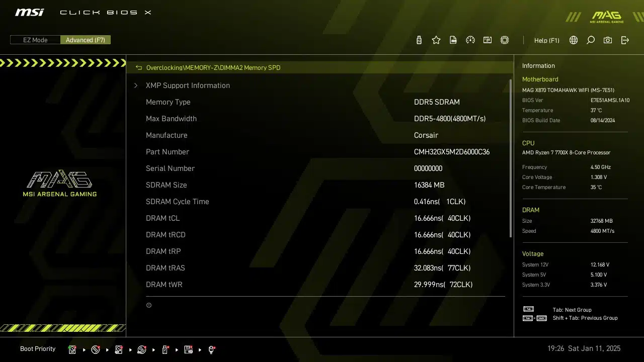Viewport: 644px width, 362px height.
Task: Select the floppy disk boot priority icon
Action: point(188,349)
